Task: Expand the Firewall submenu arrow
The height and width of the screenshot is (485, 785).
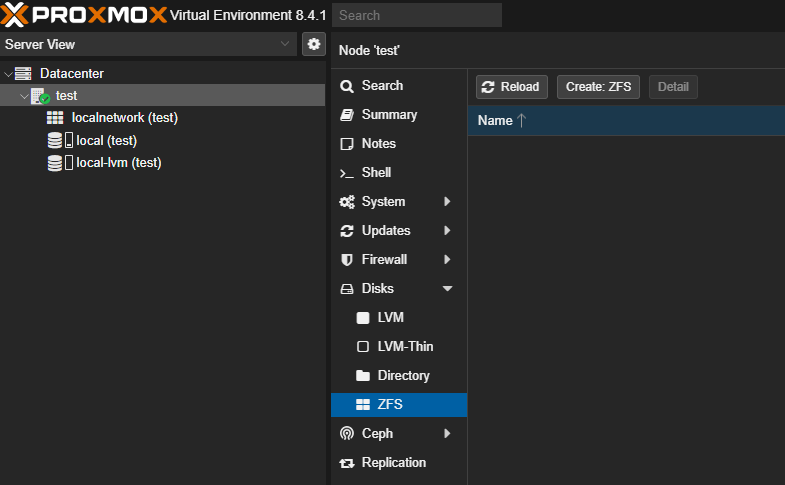Action: (x=447, y=259)
